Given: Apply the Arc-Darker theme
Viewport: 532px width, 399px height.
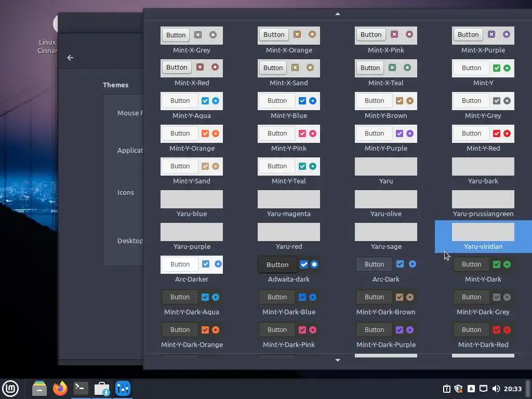Looking at the screenshot, I should click(x=192, y=270).
